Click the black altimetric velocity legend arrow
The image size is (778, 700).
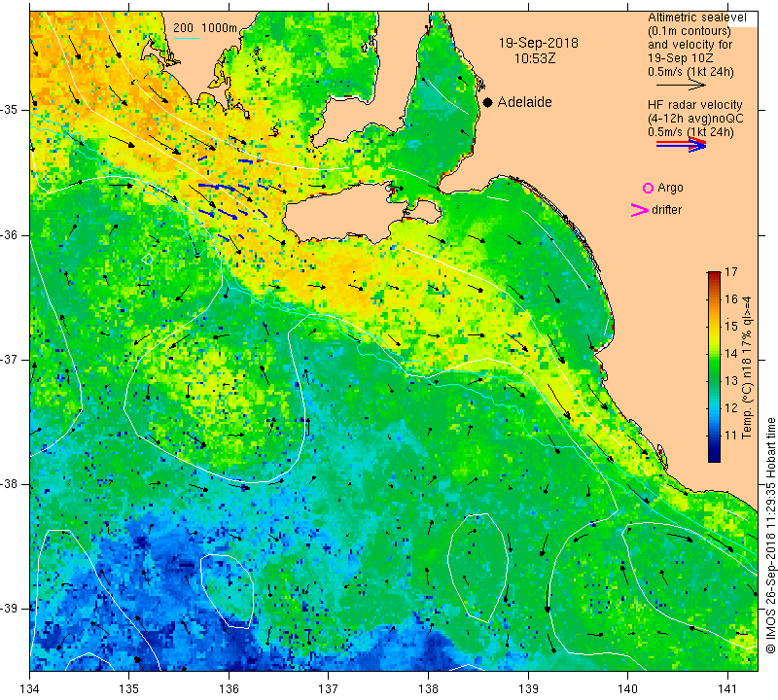(681, 86)
